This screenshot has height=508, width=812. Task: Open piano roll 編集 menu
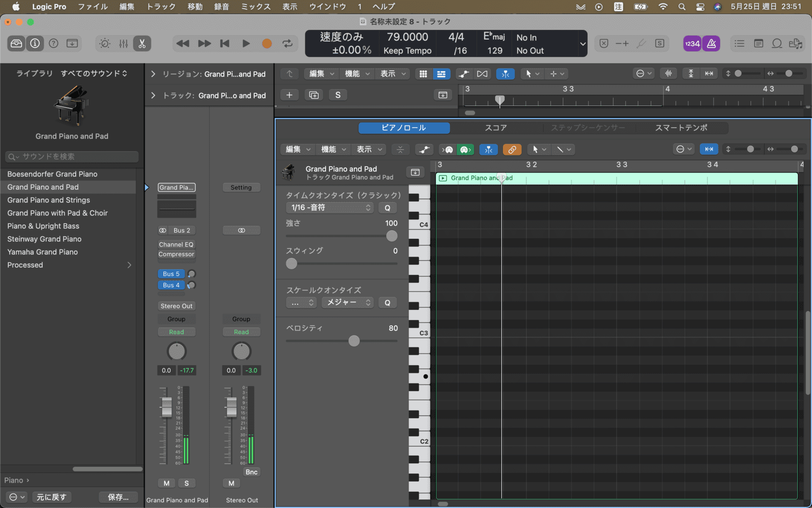pos(298,149)
